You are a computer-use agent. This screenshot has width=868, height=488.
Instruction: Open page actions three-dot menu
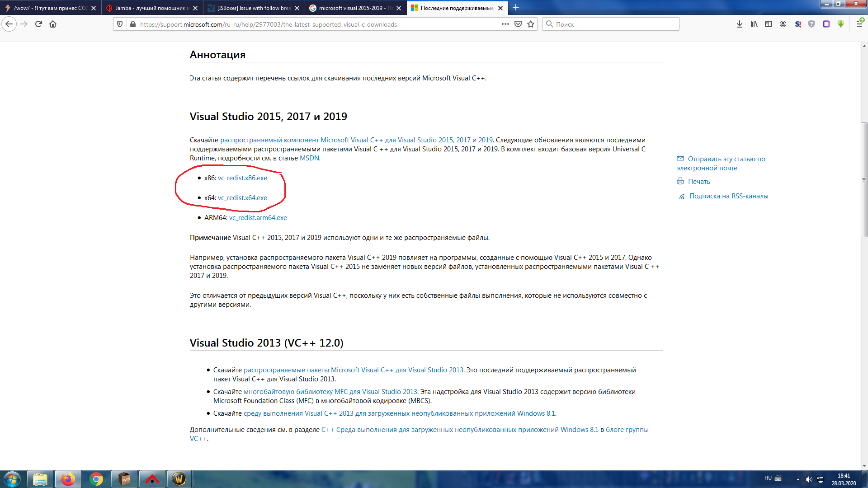tap(505, 24)
